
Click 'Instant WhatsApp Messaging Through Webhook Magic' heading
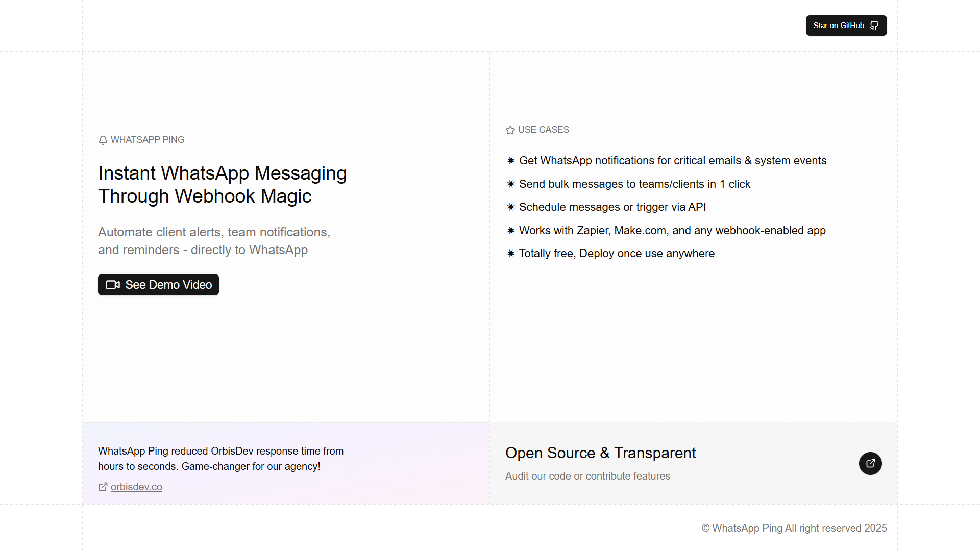tap(223, 185)
